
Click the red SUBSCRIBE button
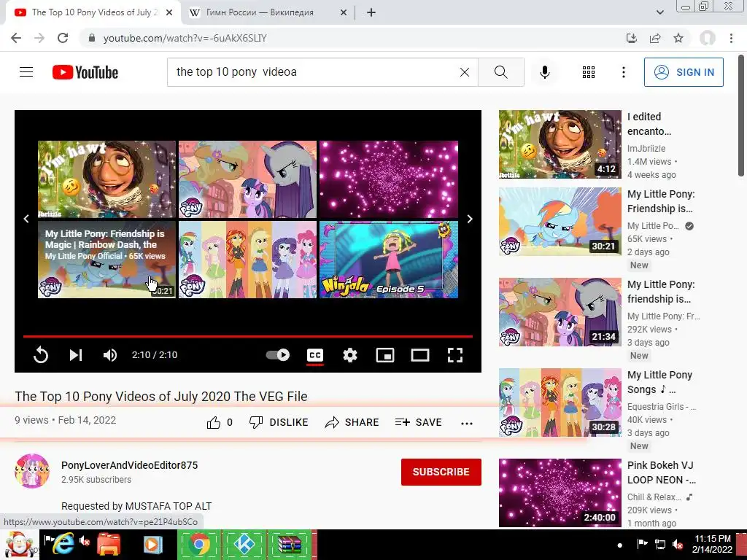pyautogui.click(x=441, y=472)
